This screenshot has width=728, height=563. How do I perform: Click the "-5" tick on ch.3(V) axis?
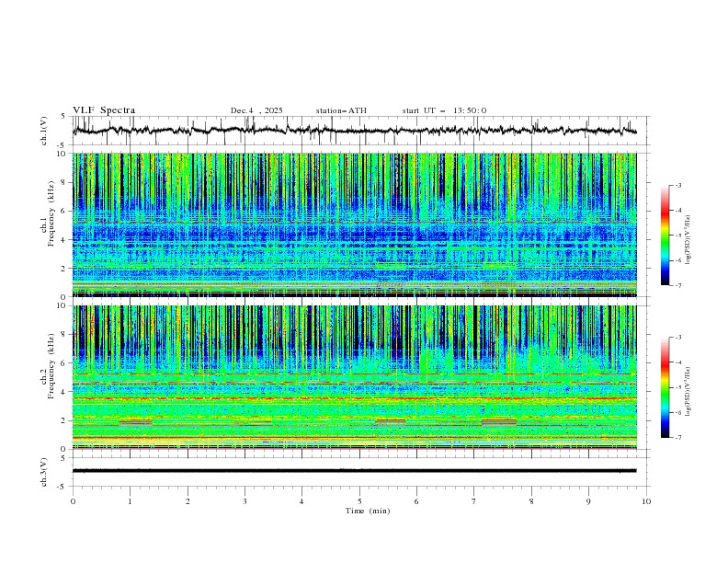tap(63, 487)
